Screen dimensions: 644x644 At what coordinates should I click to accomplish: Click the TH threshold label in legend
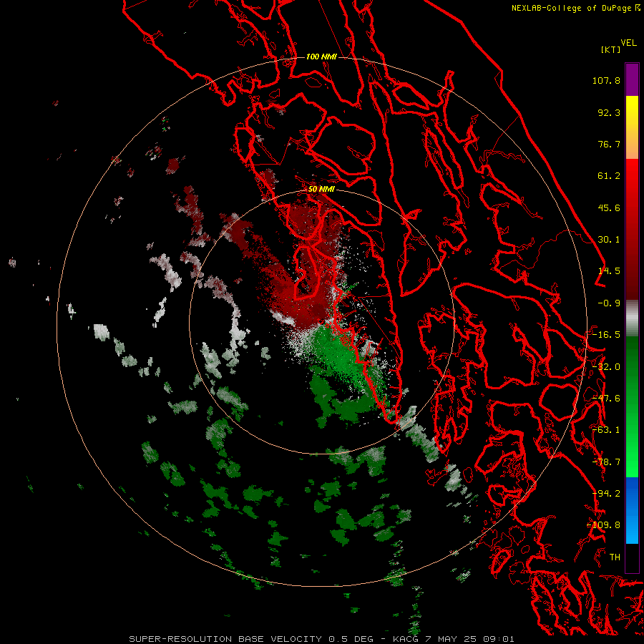click(615, 557)
